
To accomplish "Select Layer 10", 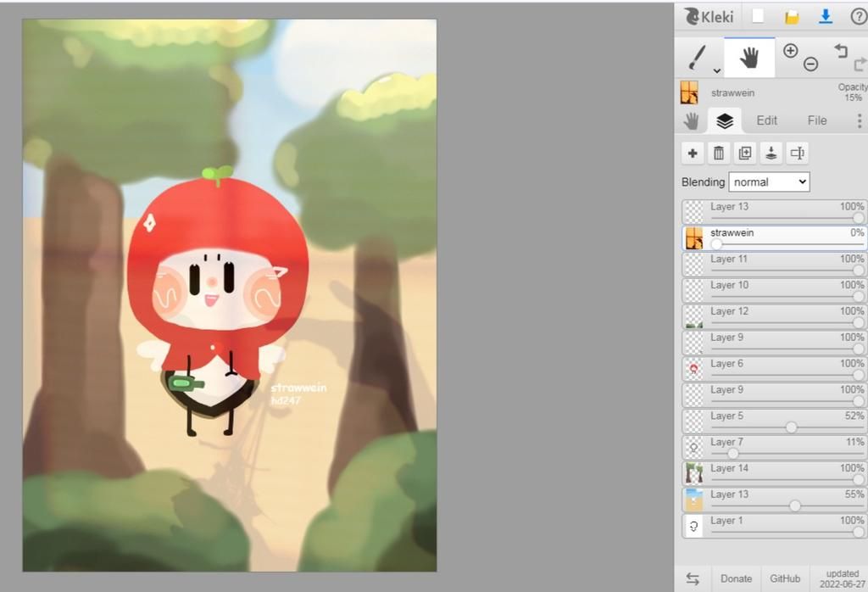I will [x=775, y=290].
